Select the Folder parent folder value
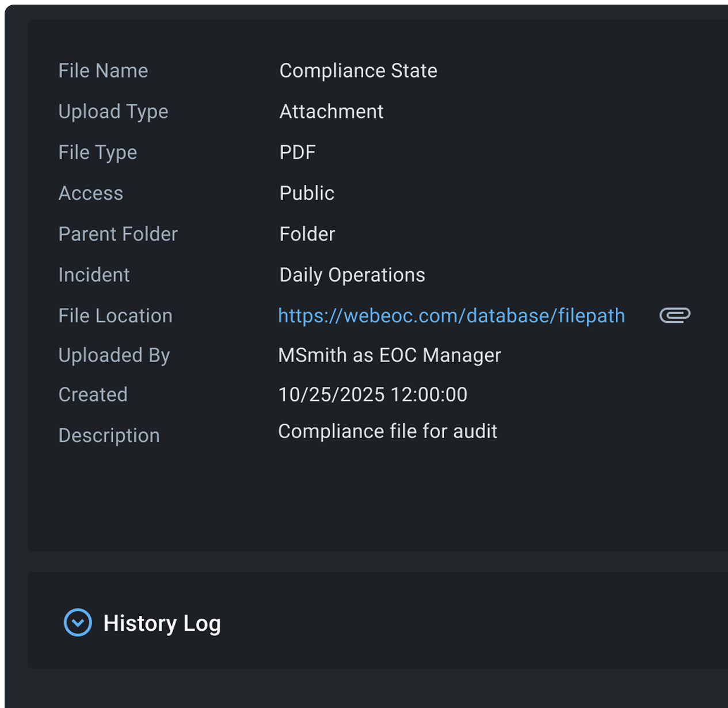Image resolution: width=728 pixels, height=708 pixels. tap(307, 234)
